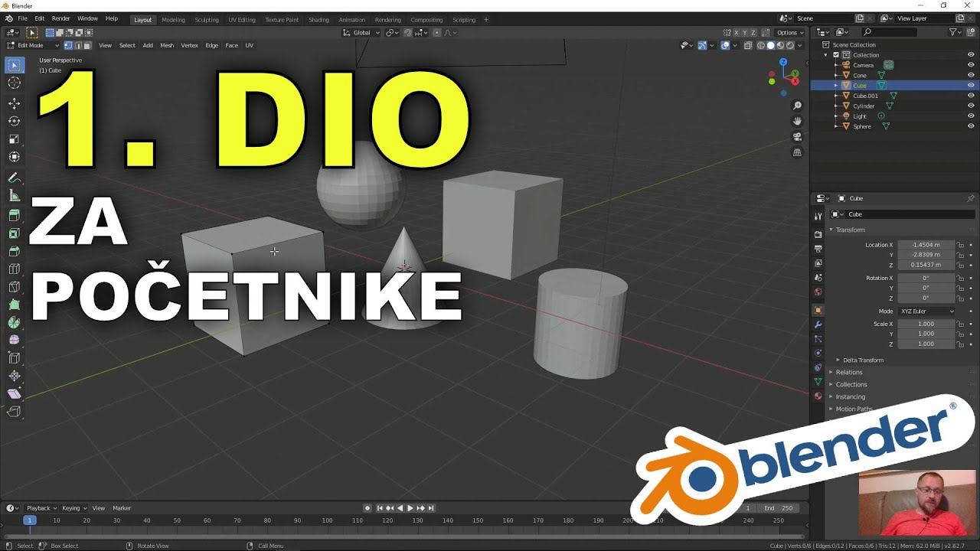Screen dimensions: 980x551
Task: Open the Render menu
Action: click(x=60, y=18)
